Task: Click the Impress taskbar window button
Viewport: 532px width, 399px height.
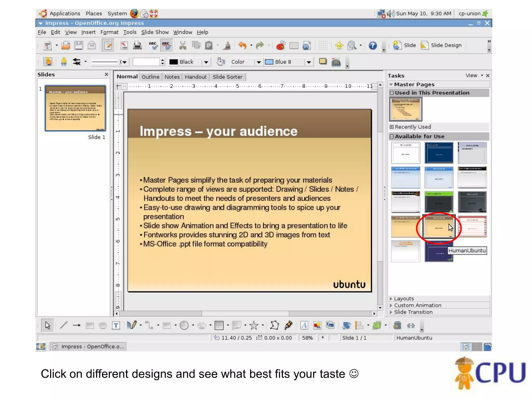Action: (89, 347)
